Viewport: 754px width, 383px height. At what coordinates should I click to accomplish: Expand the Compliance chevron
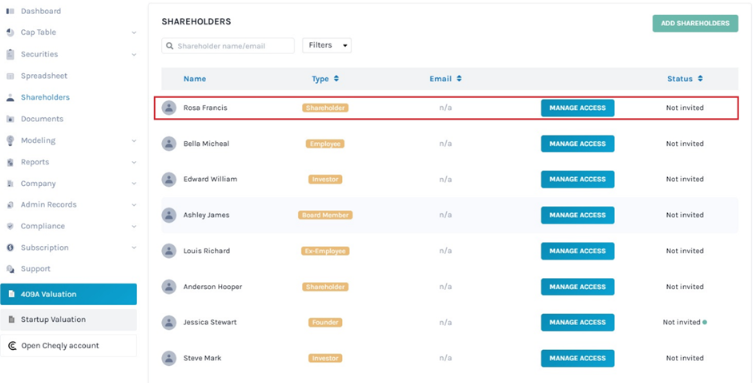click(x=134, y=226)
